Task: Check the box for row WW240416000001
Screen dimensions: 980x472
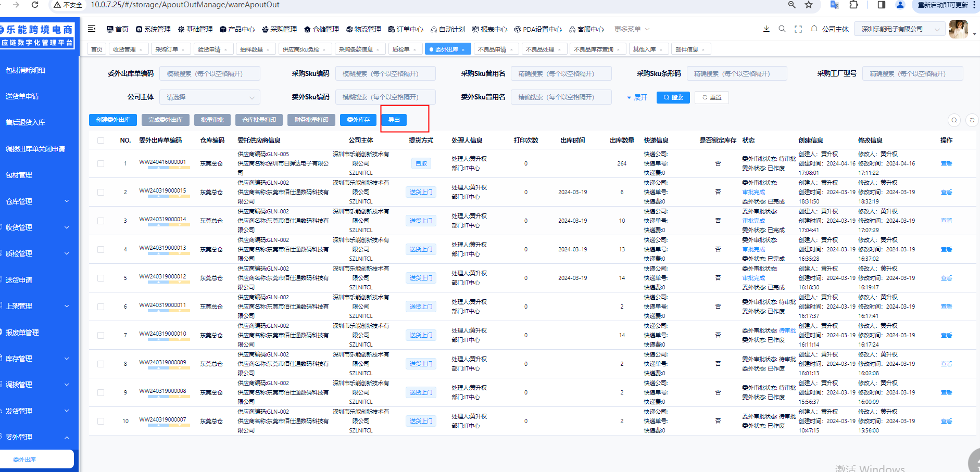Action: coord(101,163)
